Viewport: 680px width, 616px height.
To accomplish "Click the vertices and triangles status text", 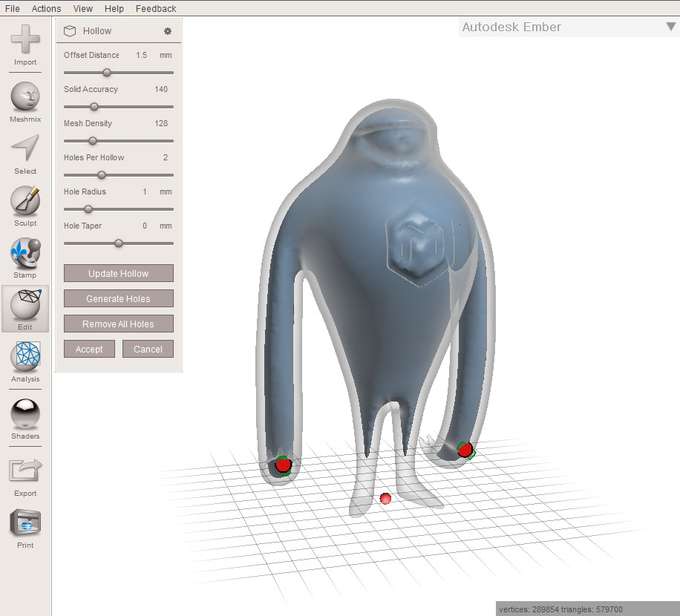I will [560, 609].
